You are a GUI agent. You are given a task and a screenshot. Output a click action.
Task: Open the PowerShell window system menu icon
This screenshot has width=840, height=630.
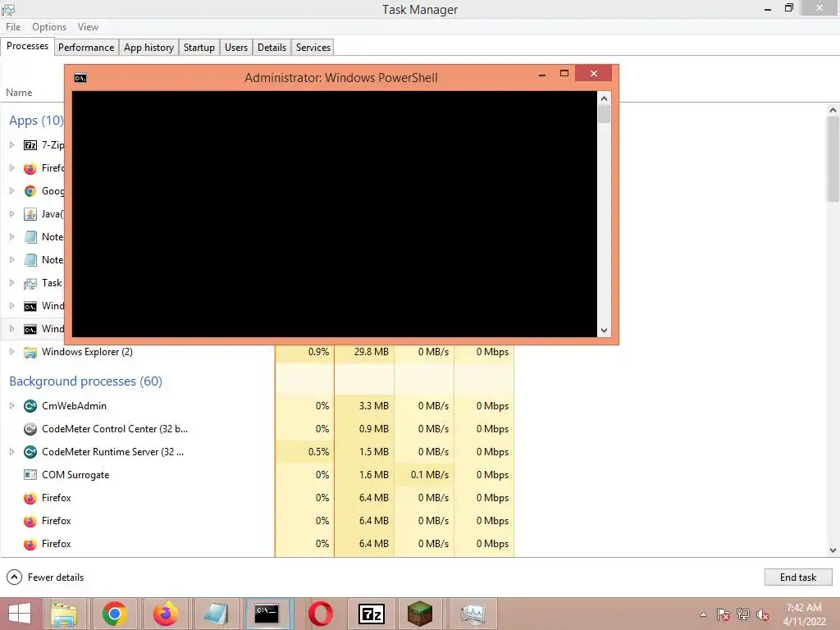(x=80, y=78)
